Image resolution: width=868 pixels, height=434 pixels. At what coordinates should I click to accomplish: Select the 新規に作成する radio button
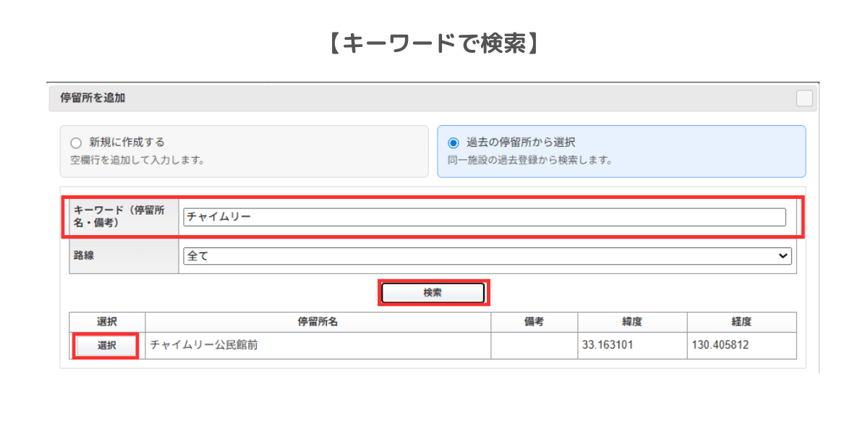point(76,143)
